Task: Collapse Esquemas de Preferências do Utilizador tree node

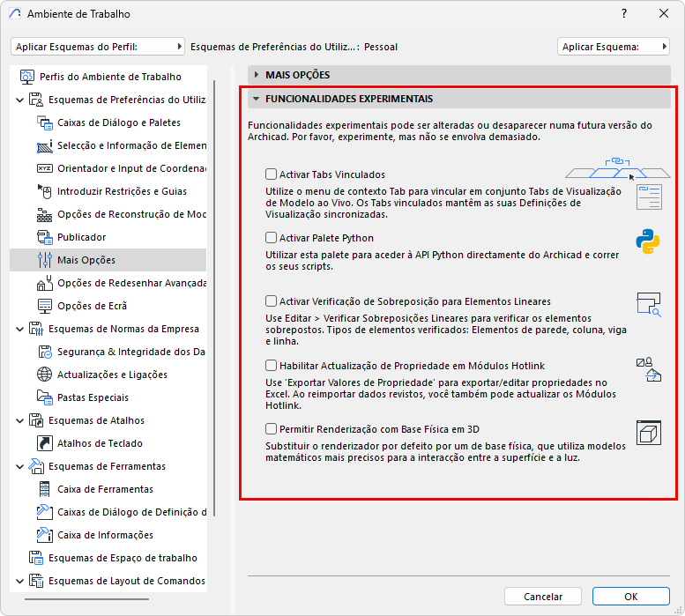Action: tap(19, 100)
